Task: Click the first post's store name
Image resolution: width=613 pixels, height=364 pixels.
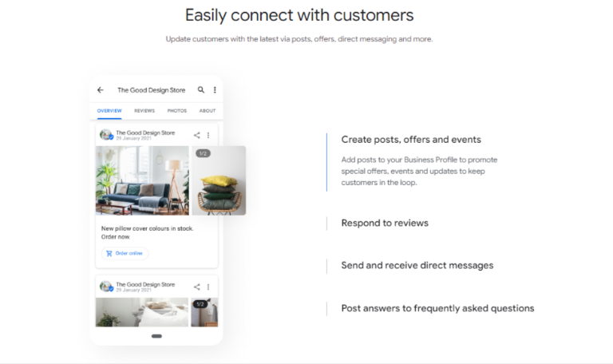Action: (x=145, y=133)
